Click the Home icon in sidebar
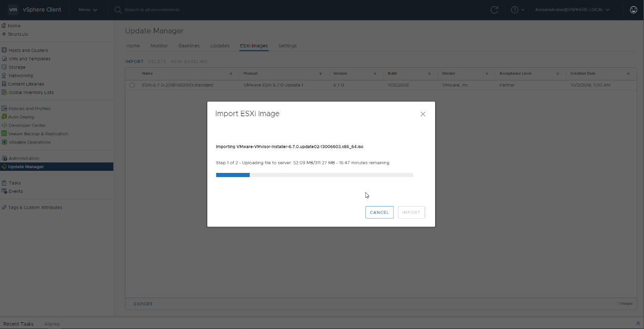 tap(4, 26)
